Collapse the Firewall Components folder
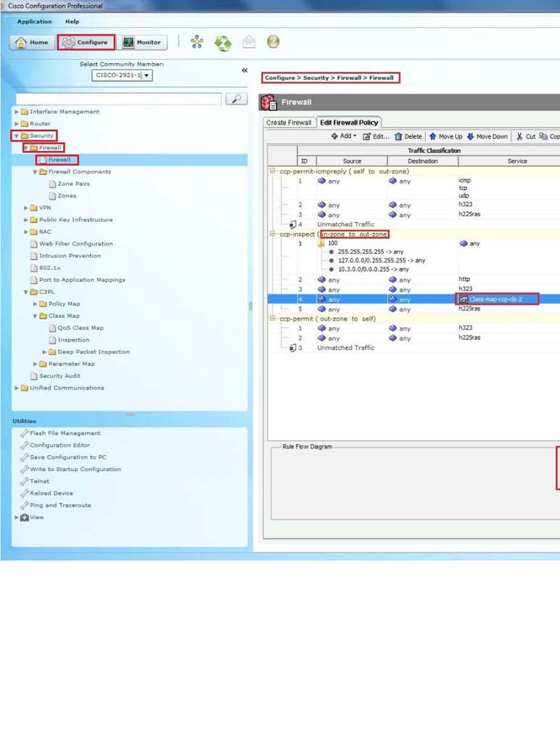 click(35, 172)
